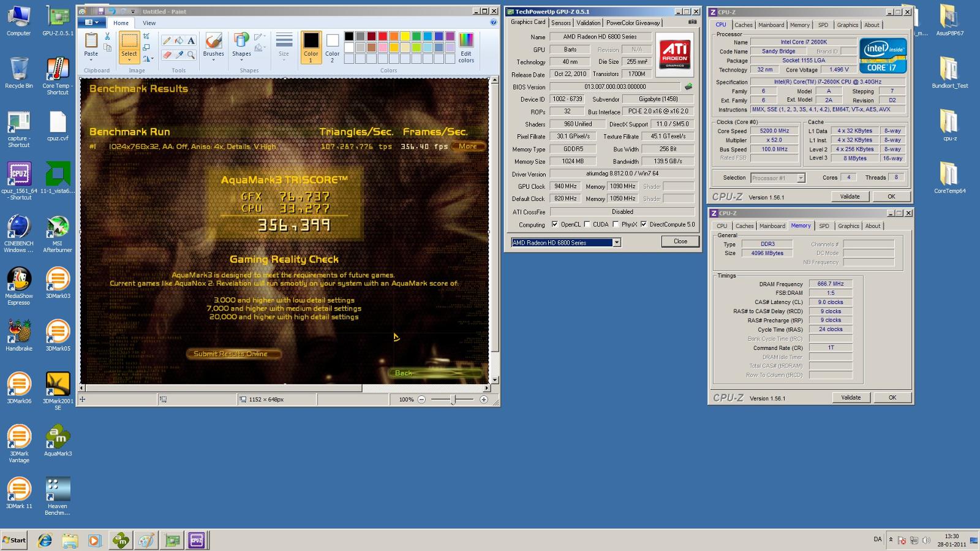The image size is (980, 551).
Task: Click the Resize icon in Image group
Action: (146, 47)
